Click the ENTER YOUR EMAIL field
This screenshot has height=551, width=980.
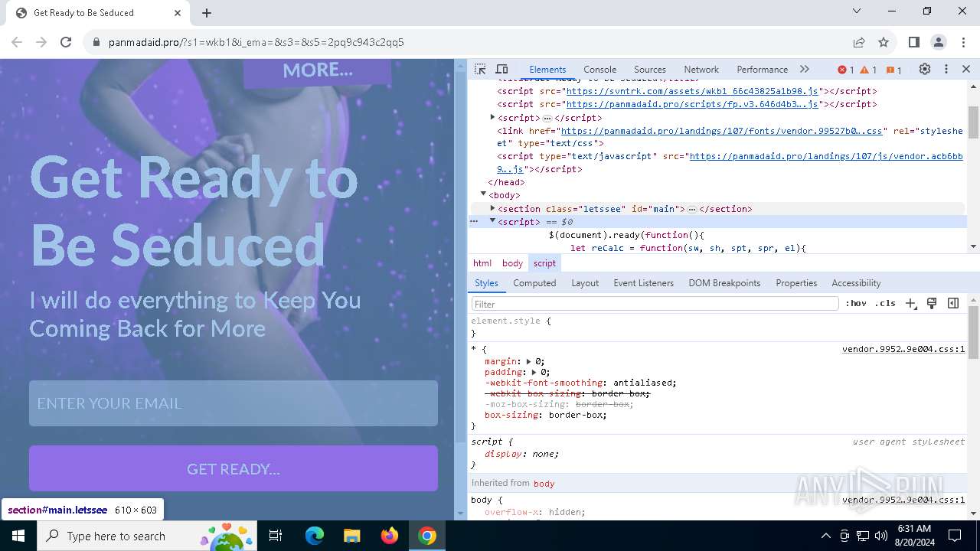[x=234, y=403]
